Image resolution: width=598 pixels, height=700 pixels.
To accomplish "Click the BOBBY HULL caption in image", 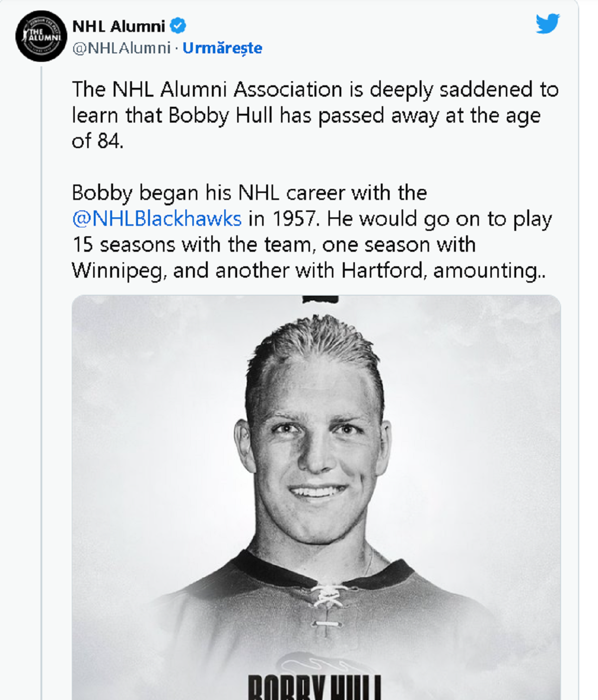I will point(314,688).
